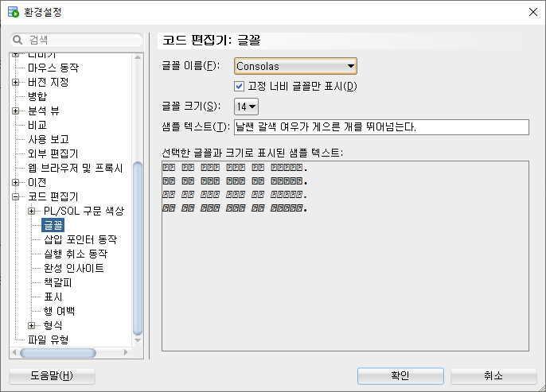Collapse the 코드 편집기 tree node
Viewport: 546px width, 392px height.
click(15, 196)
